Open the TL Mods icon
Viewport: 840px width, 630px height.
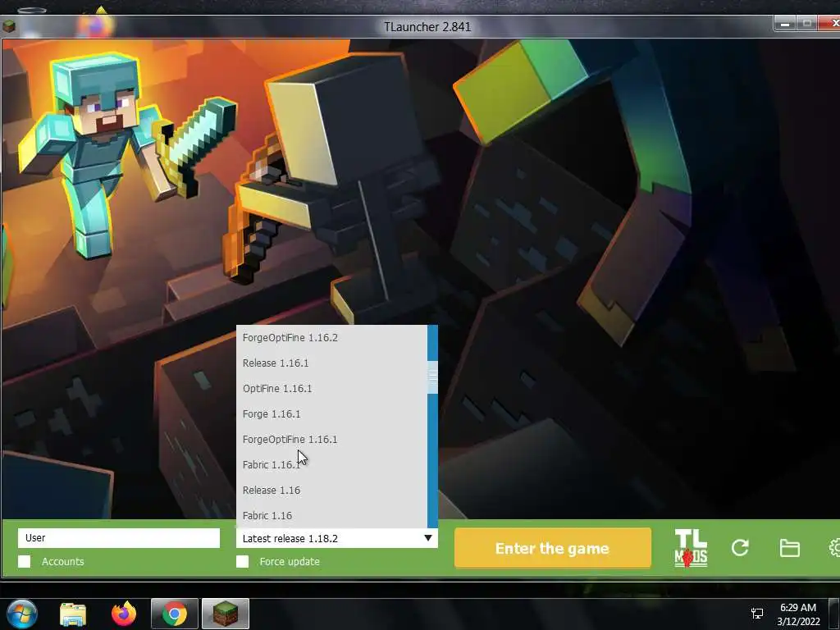pos(691,548)
